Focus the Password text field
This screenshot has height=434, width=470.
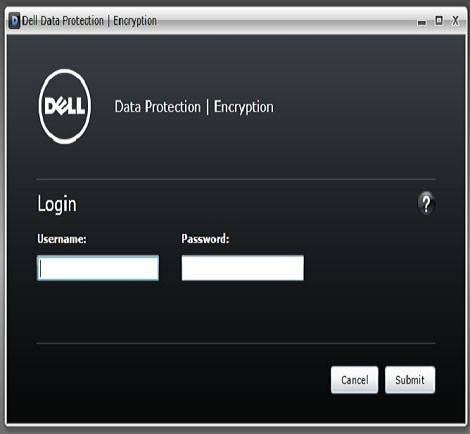point(243,268)
